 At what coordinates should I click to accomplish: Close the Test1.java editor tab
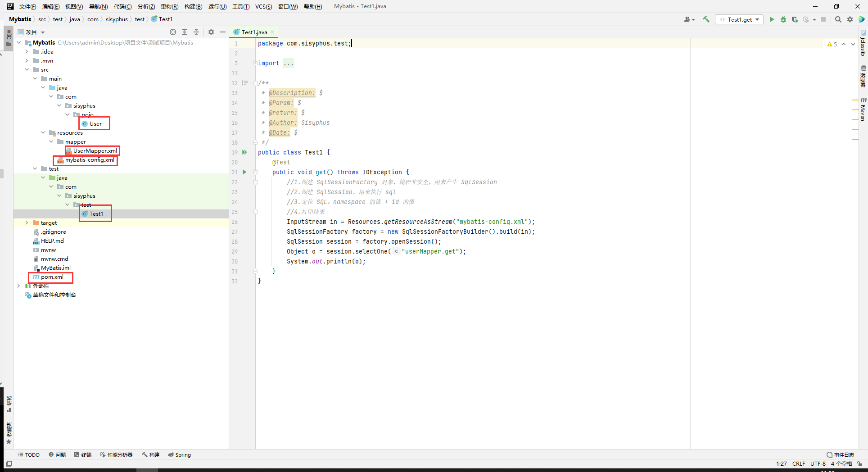point(272,32)
